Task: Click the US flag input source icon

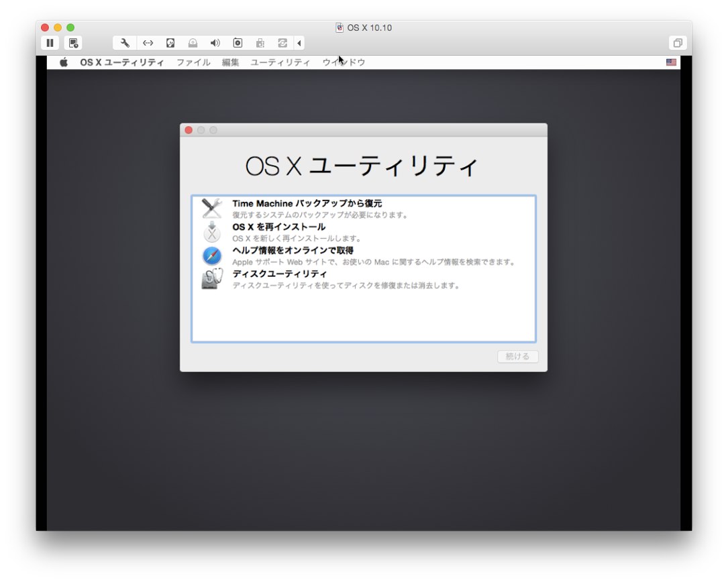Action: (x=671, y=62)
